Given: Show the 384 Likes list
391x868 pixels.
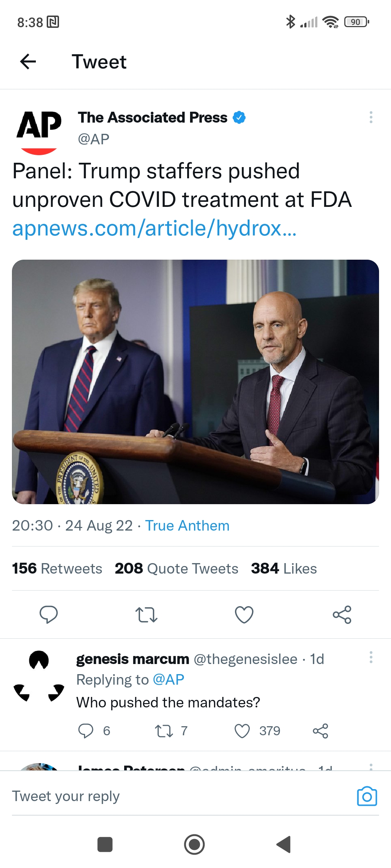Looking at the screenshot, I should pos(284,569).
